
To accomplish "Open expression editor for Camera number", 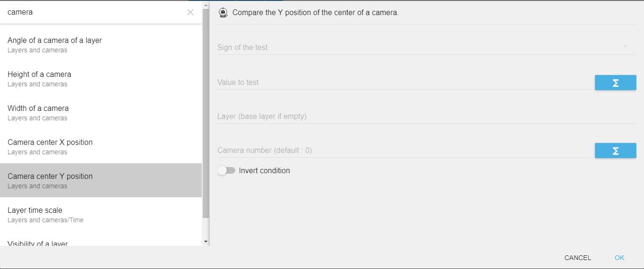I will (615, 151).
